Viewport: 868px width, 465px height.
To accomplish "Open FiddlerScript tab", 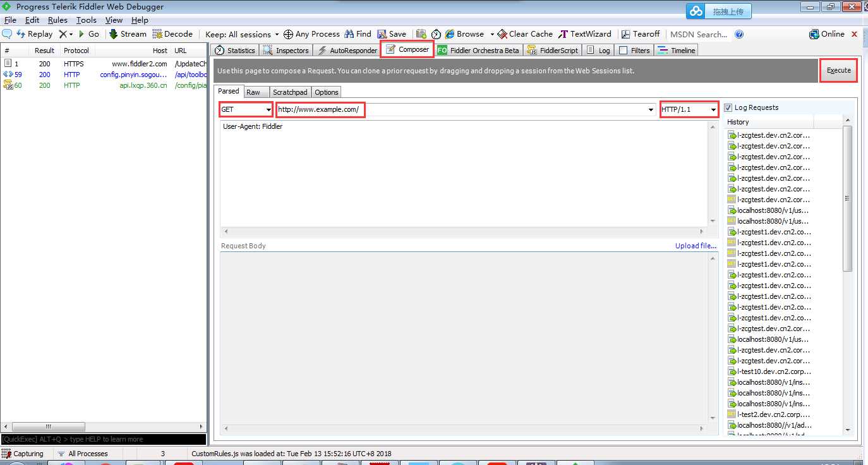I will [x=553, y=51].
